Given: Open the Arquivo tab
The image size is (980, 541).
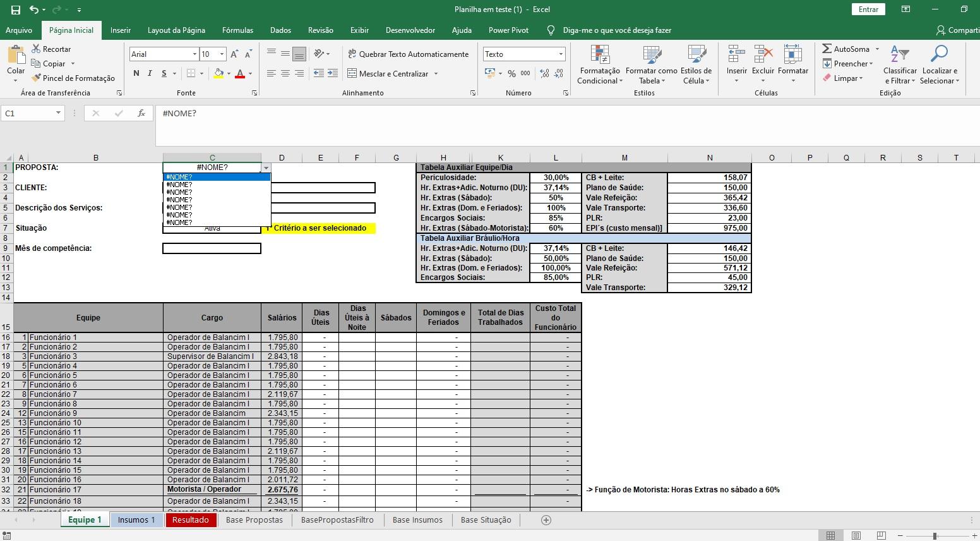Looking at the screenshot, I should tap(19, 30).
